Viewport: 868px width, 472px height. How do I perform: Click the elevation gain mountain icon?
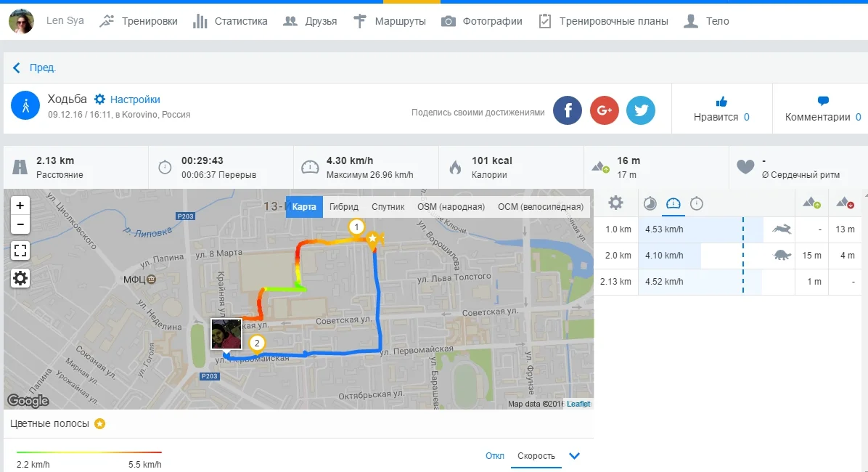601,167
